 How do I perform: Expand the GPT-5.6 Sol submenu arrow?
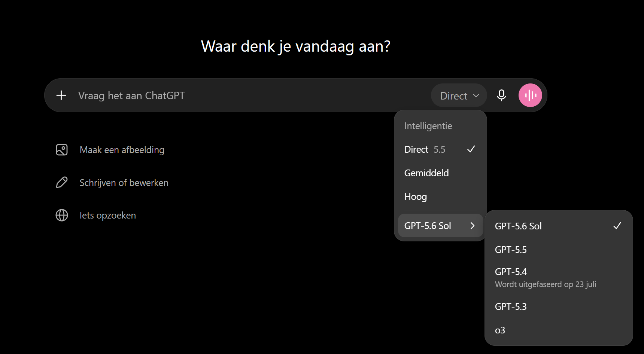pos(473,226)
